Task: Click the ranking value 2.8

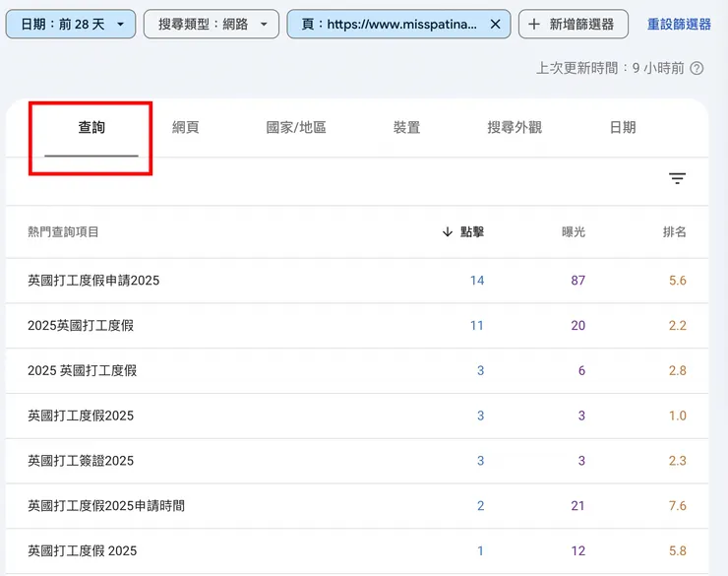Action: coord(678,370)
